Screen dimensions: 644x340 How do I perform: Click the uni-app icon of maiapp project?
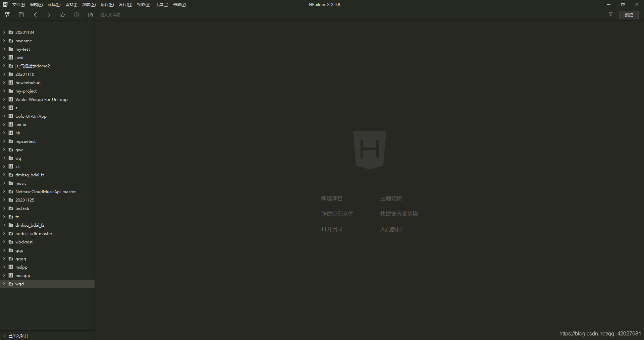(11, 275)
